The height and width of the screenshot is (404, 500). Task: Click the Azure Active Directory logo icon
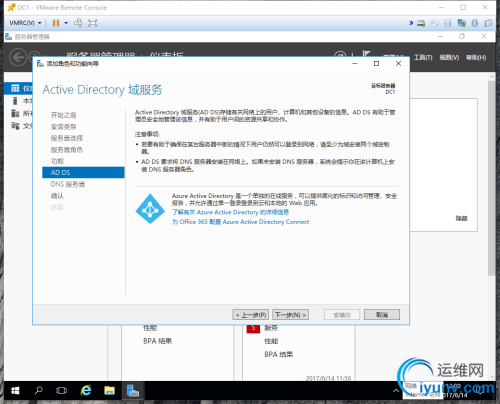point(150,209)
